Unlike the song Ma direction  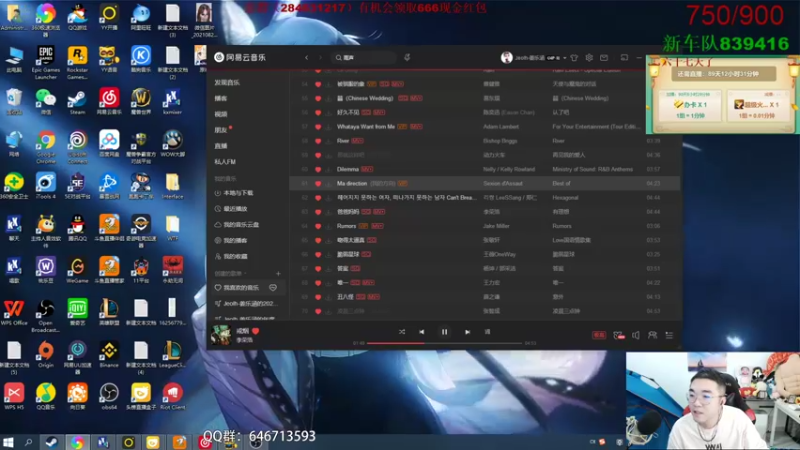coord(318,184)
